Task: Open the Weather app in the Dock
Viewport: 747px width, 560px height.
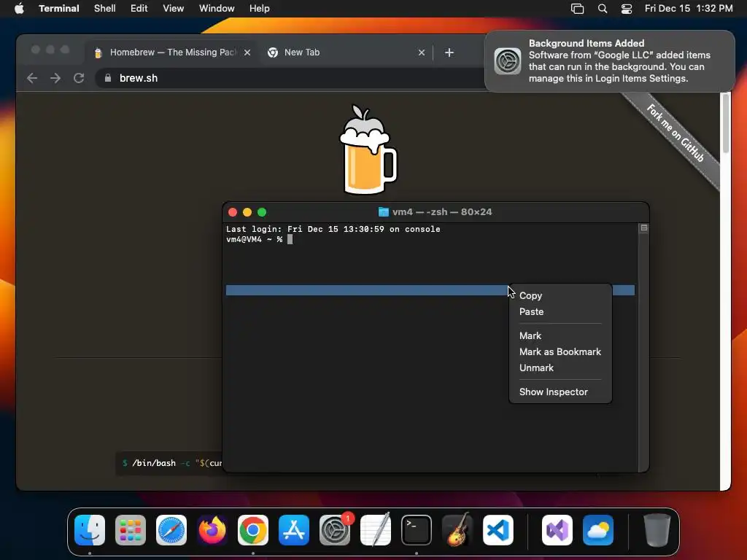Action: (598, 529)
